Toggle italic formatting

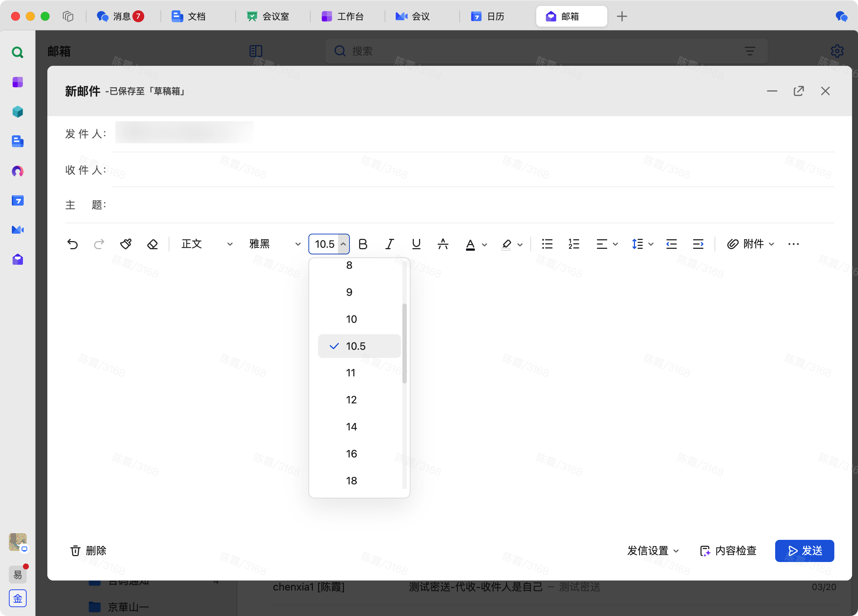tap(389, 244)
